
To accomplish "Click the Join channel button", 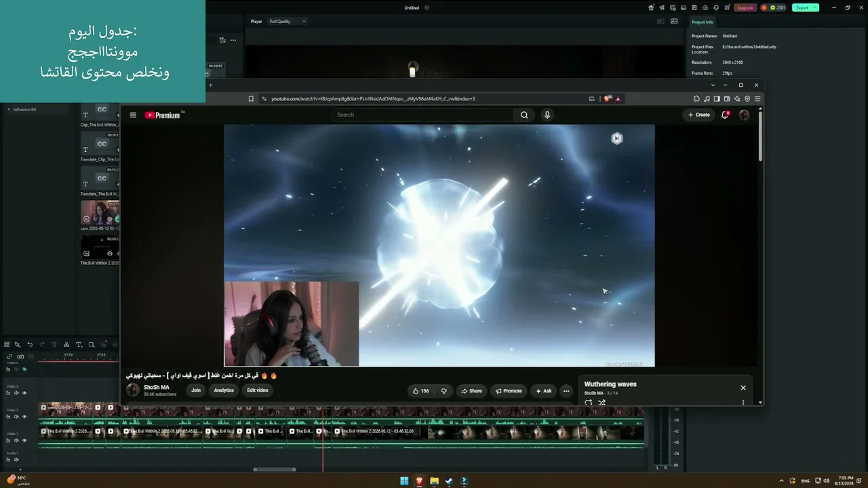I will pos(196,390).
